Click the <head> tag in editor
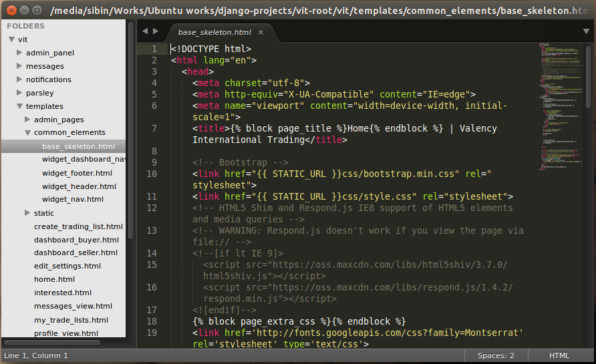Screen dimensions: 596x364 pyautogui.click(x=198, y=71)
